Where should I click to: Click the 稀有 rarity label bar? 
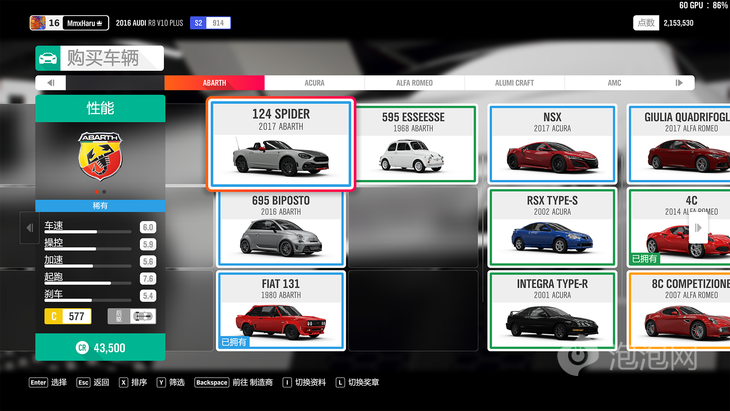[x=100, y=205]
